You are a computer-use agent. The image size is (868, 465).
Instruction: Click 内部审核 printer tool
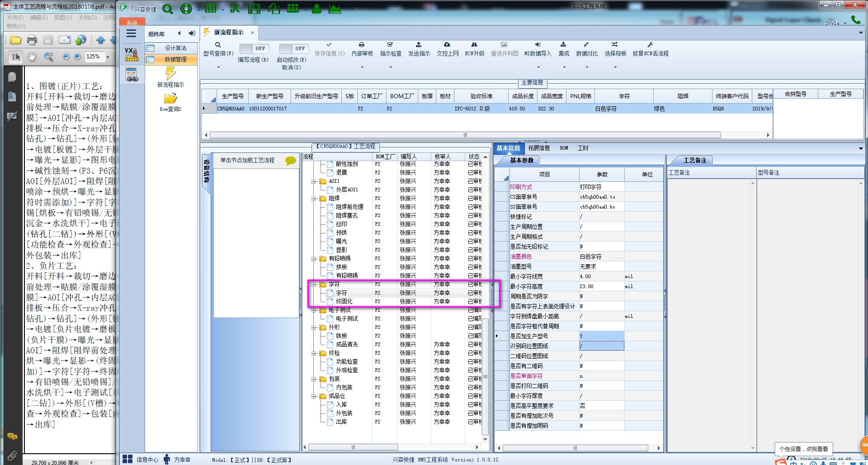click(362, 49)
